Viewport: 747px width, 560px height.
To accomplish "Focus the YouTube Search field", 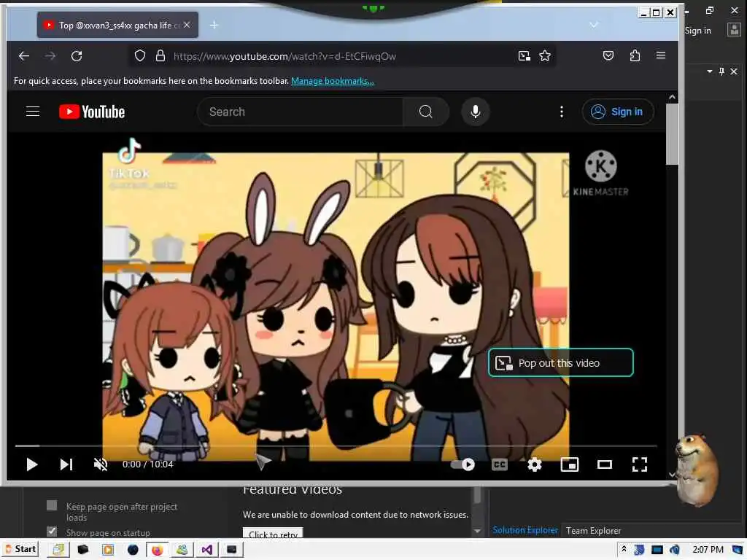I will 300,112.
